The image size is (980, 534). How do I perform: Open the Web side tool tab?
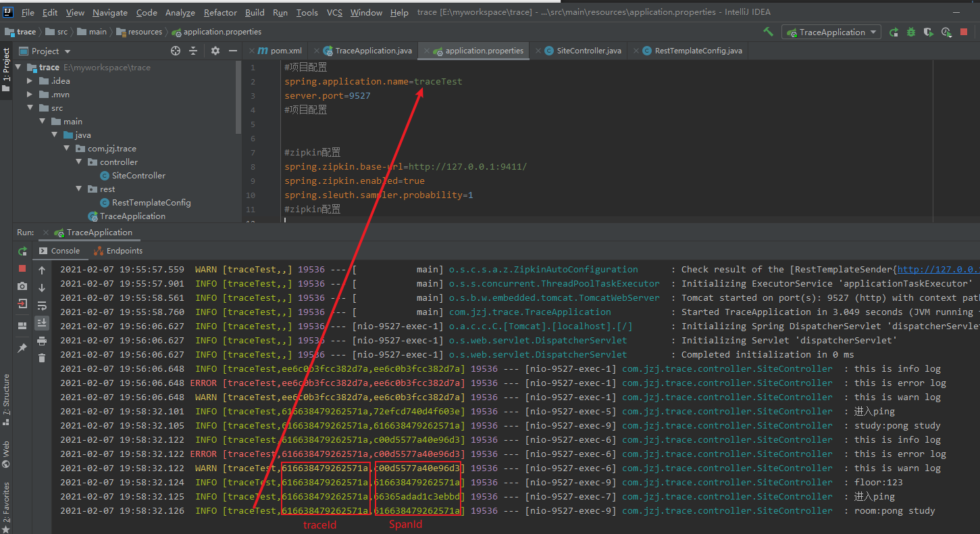(6, 455)
